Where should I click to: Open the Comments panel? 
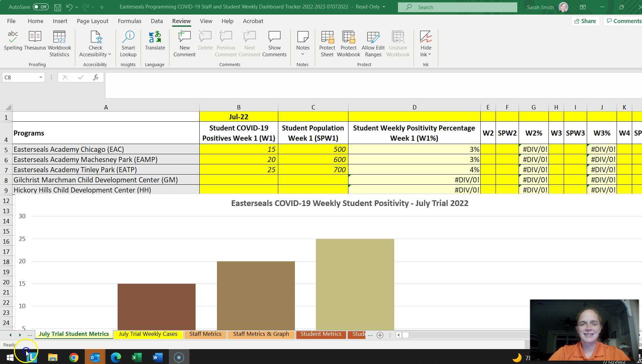click(x=625, y=21)
